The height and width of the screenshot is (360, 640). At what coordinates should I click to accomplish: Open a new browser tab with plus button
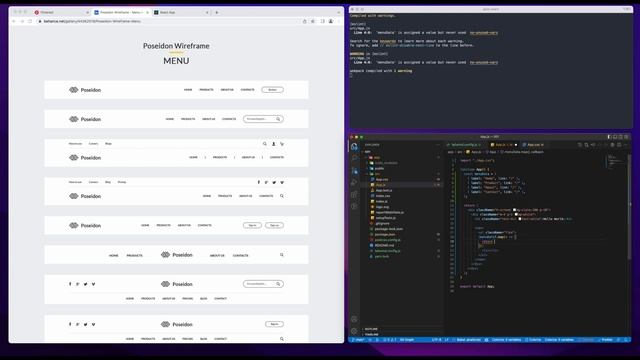pos(217,12)
